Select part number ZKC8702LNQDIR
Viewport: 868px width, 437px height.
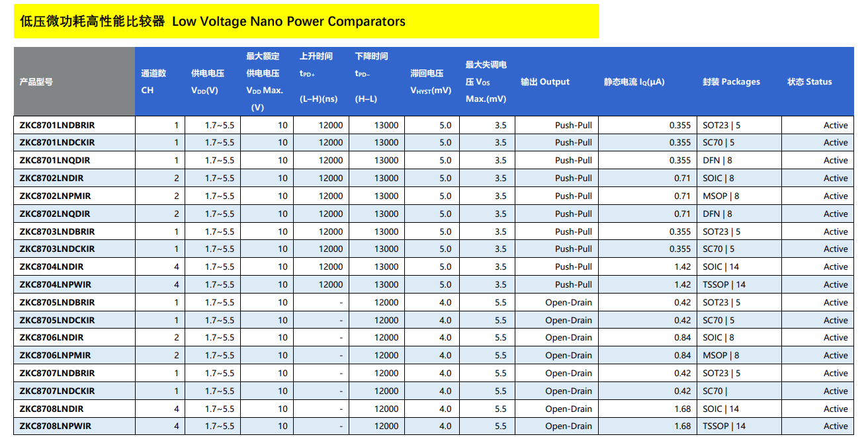(x=55, y=214)
